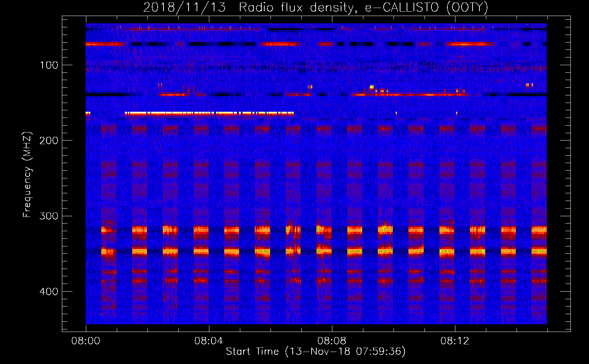Click the '08:00' time tick label
Viewport: 589px width, 364px height.
tap(86, 341)
